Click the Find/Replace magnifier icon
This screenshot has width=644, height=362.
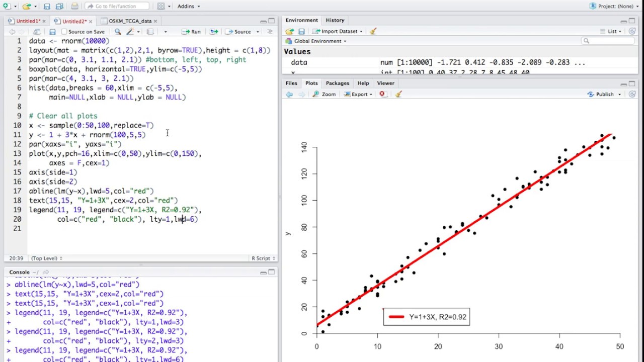118,32
